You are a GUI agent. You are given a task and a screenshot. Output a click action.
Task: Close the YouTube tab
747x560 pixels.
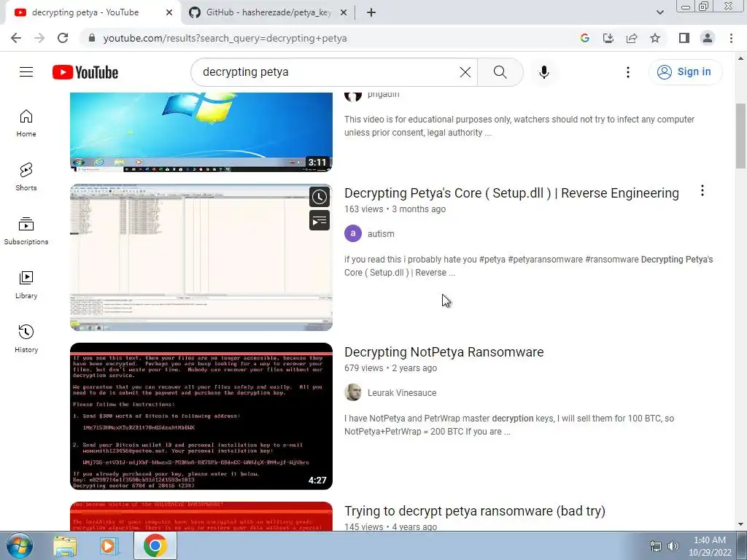[x=169, y=12]
